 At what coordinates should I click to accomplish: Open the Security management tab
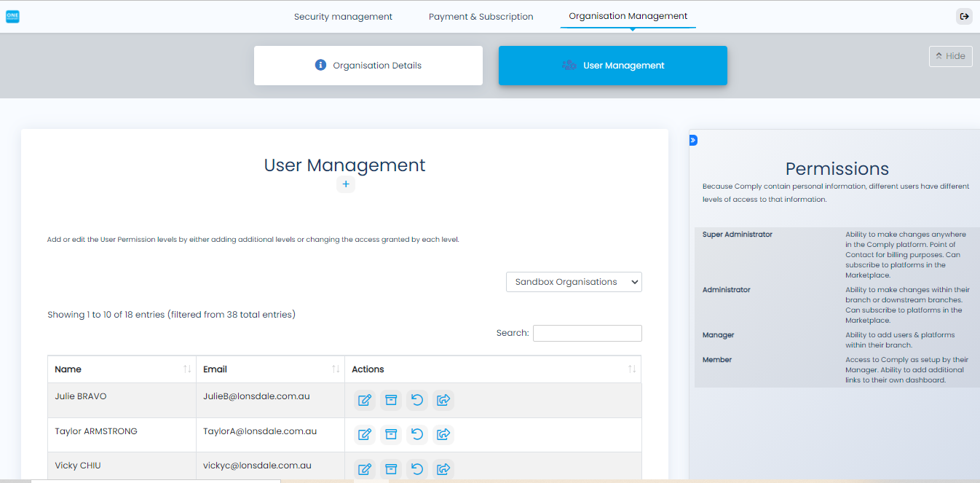[343, 17]
